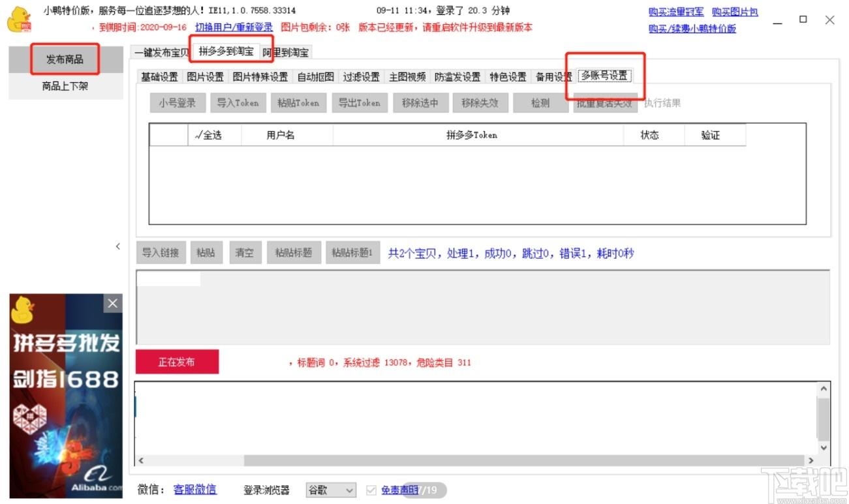Click the 移除失效 button

[480, 103]
